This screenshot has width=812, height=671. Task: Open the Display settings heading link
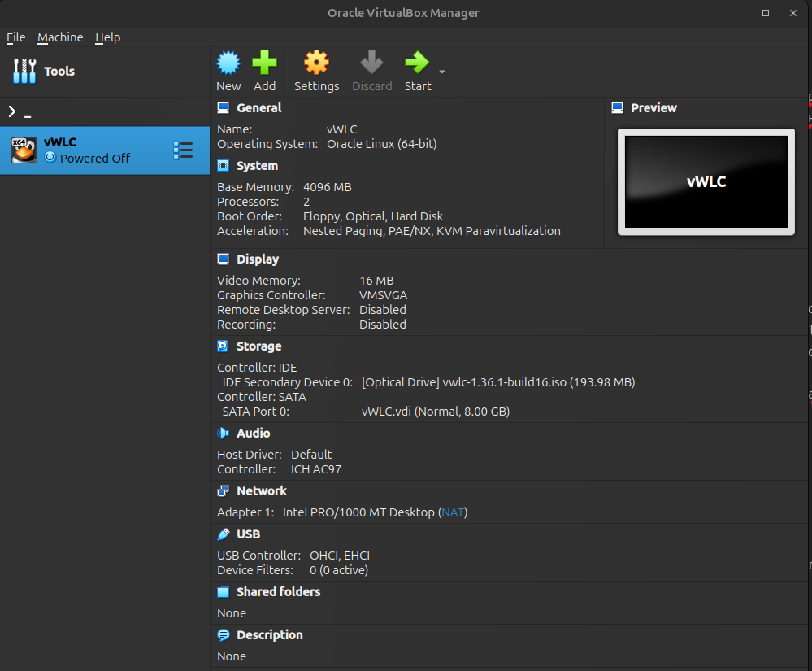[258, 259]
